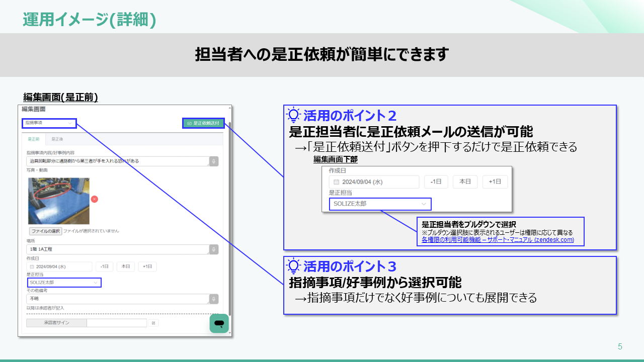Viewport: 644px width, 362px height.
Task: Open SOLIZE太郎 dropdown under 是正前 tab
Action: pos(64,283)
